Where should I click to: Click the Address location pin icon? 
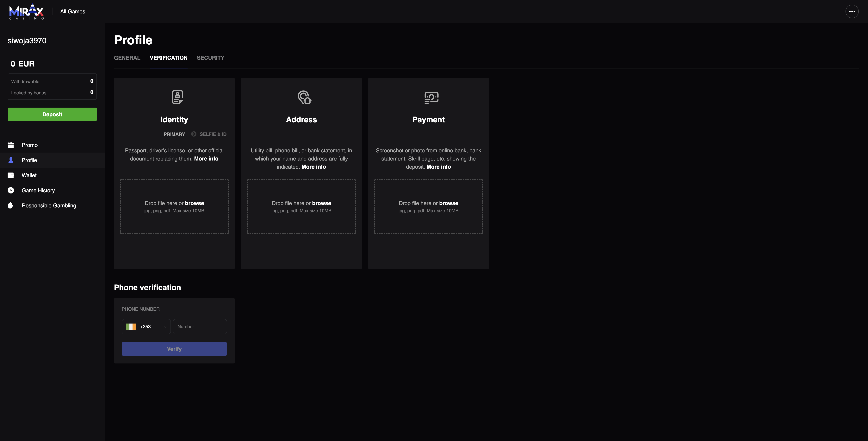tap(305, 97)
